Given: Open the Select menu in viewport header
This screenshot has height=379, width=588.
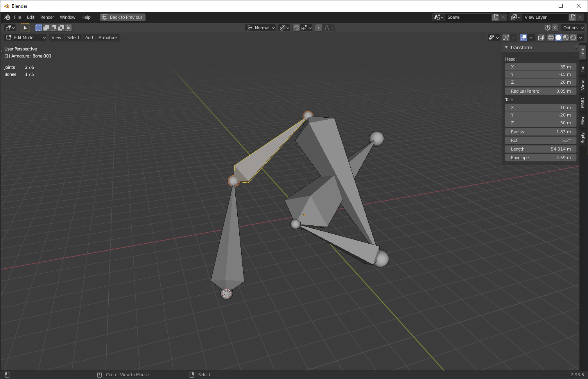Looking at the screenshot, I should pos(73,38).
